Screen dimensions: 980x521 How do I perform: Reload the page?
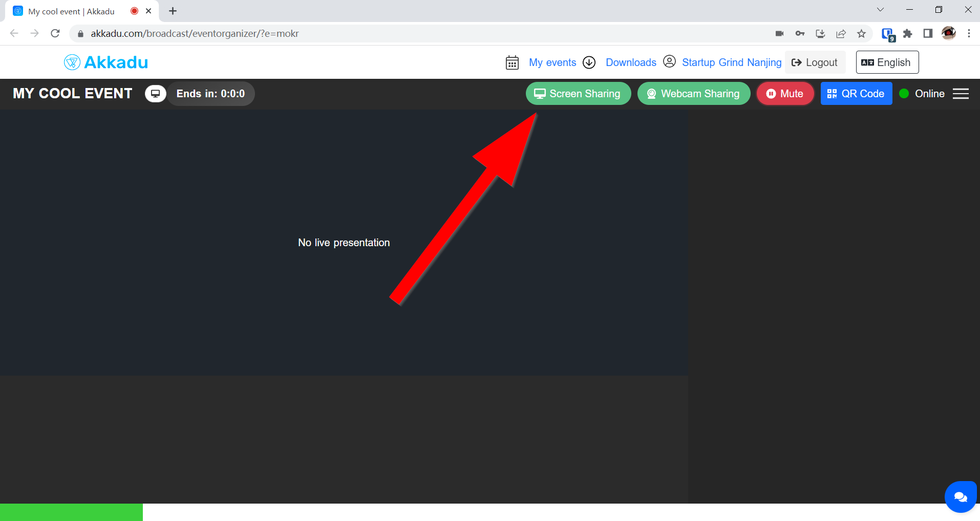55,33
